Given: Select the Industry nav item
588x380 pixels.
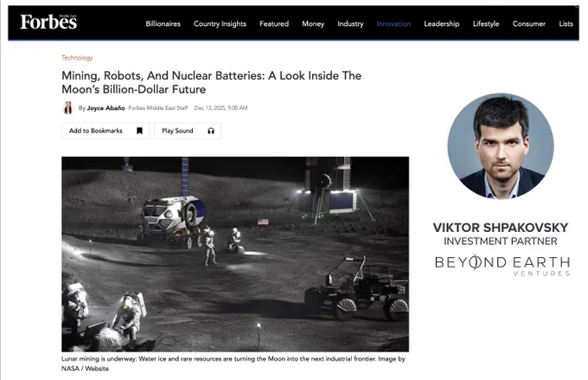Looking at the screenshot, I should pos(350,23).
